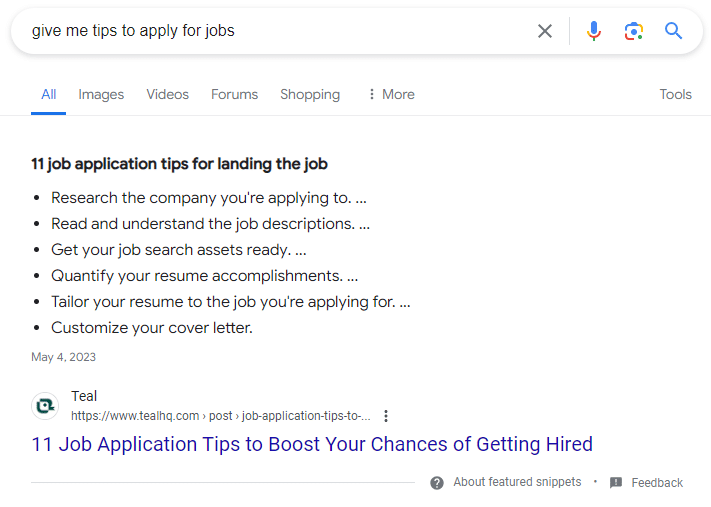Open the Tools options

click(675, 94)
